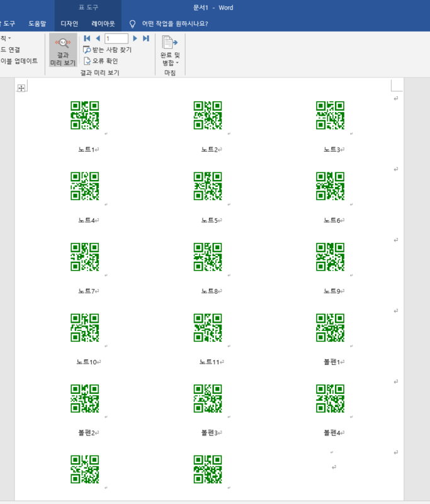
Task: Click the label text 노트2
Action: click(x=210, y=150)
